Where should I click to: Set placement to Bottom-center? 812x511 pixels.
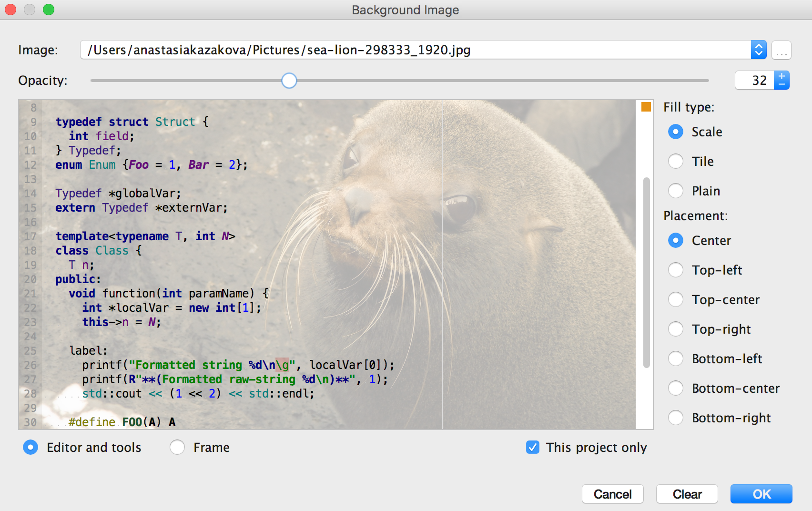tap(676, 388)
